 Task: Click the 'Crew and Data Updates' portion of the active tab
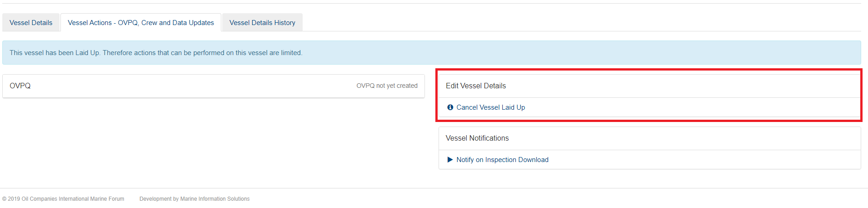[178, 23]
